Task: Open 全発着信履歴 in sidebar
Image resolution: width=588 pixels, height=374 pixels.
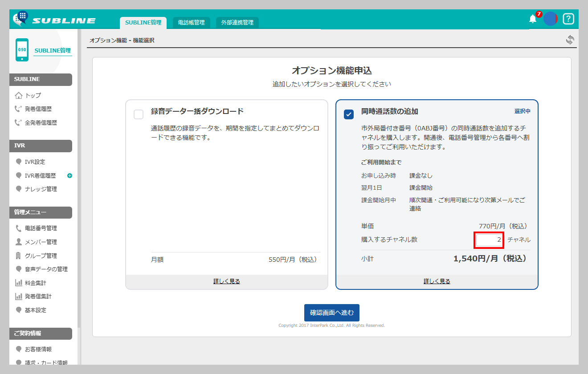Action: coord(41,122)
